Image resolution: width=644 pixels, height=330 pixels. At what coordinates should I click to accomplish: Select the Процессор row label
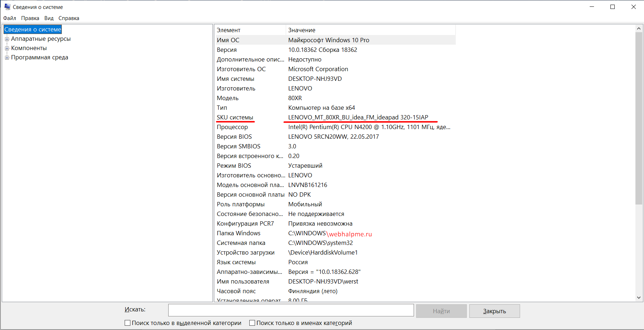point(232,127)
